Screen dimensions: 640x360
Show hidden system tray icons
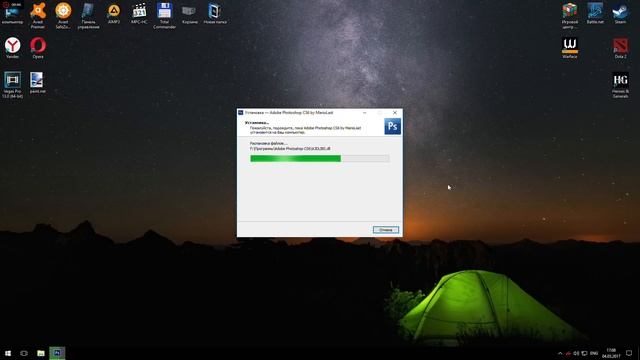coord(560,353)
